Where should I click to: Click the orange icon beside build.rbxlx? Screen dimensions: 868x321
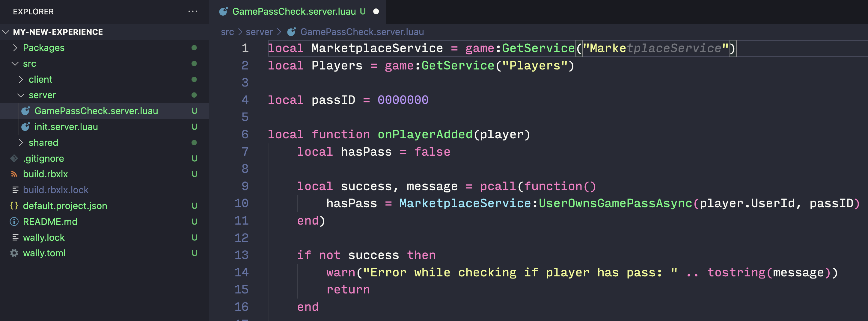(x=14, y=174)
